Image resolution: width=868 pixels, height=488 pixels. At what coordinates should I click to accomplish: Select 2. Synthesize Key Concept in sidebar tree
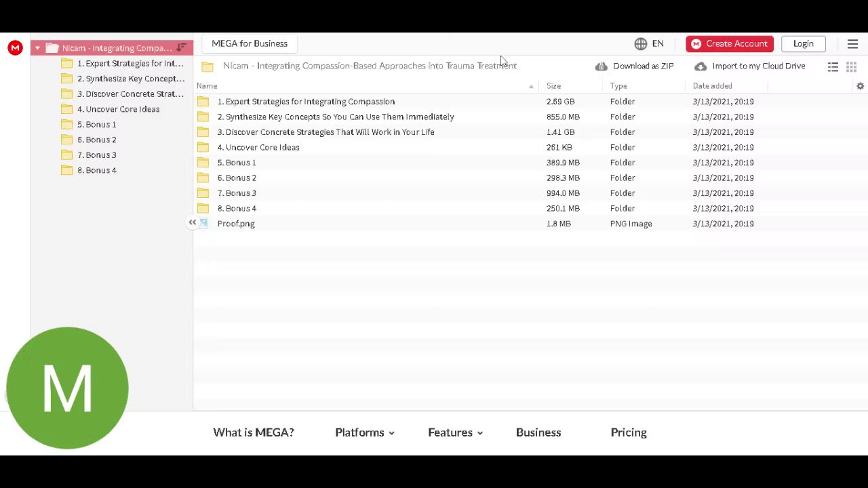coord(131,79)
